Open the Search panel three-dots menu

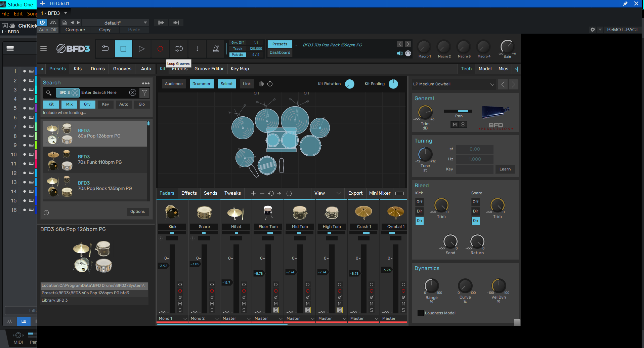146,83
